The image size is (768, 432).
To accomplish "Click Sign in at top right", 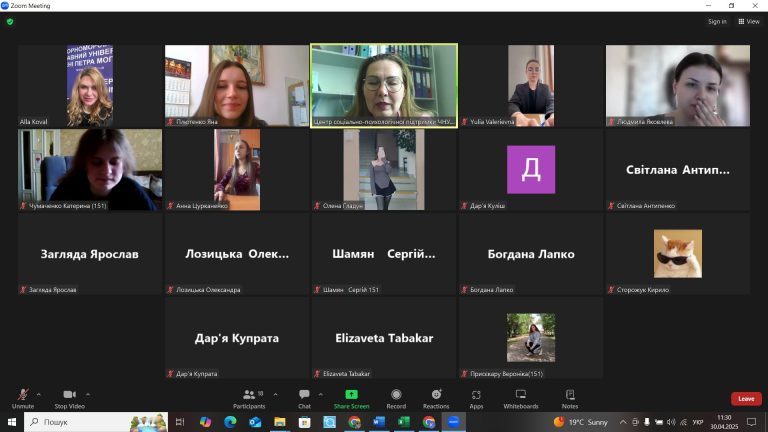I will click(717, 21).
